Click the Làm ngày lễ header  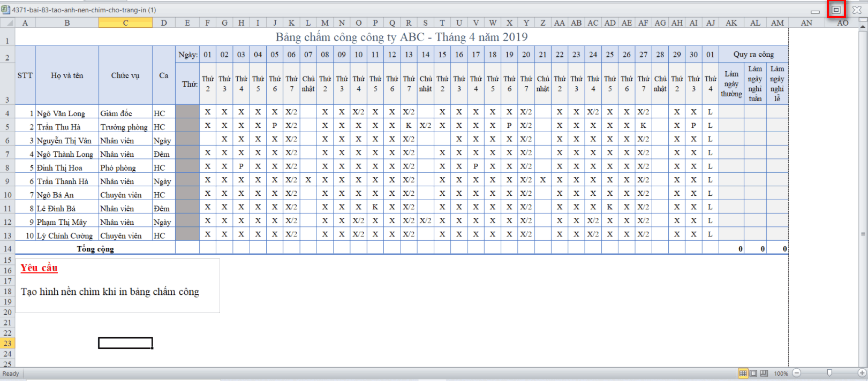pyautogui.click(x=777, y=83)
